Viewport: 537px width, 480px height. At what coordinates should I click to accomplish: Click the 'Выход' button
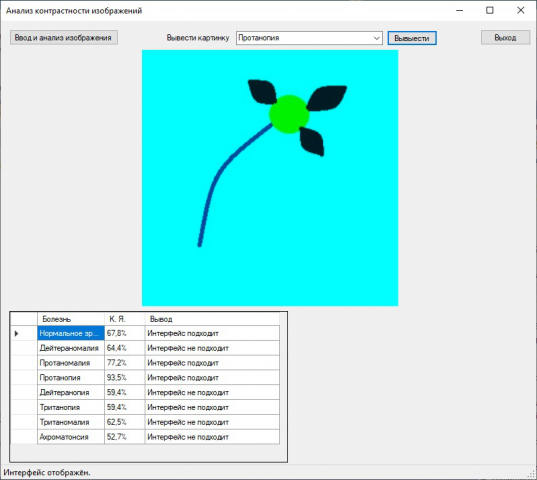point(505,38)
